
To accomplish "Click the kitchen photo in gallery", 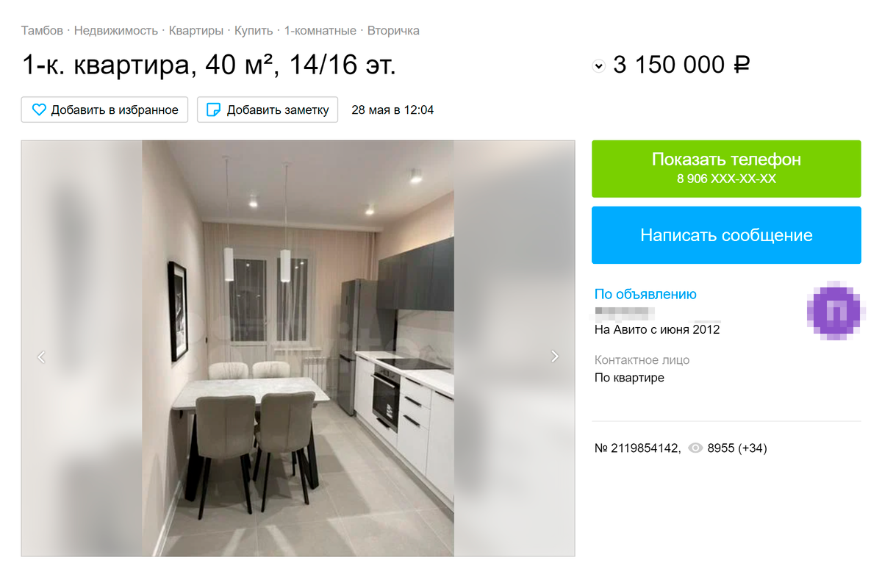I will tap(298, 348).
